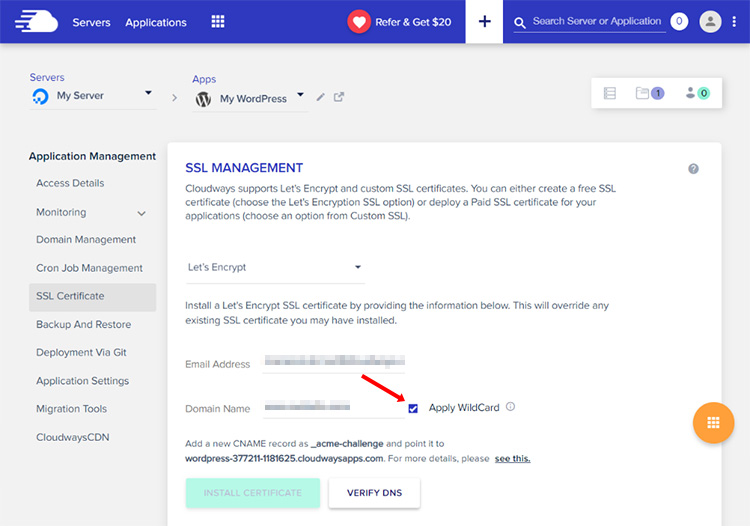Uncheck the Apply WildCard checkbox
Viewport: 750px width, 526px height.
413,408
